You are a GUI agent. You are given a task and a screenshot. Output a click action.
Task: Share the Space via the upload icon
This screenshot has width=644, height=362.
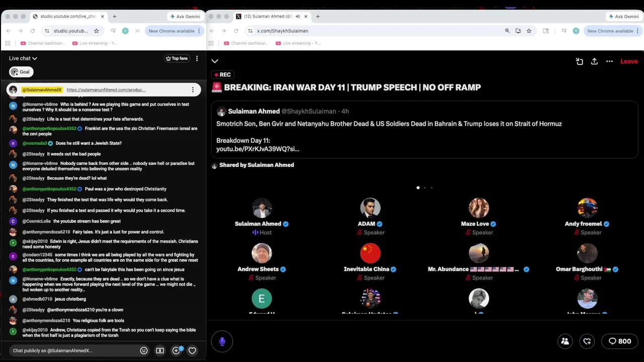coord(594,61)
